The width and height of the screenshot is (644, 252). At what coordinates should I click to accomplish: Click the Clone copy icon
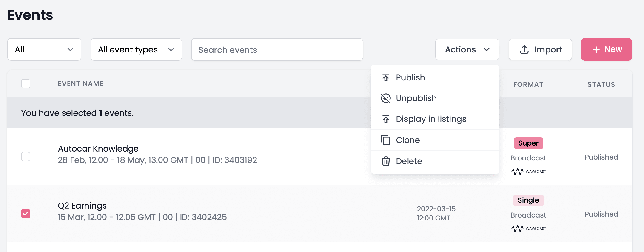coord(386,140)
